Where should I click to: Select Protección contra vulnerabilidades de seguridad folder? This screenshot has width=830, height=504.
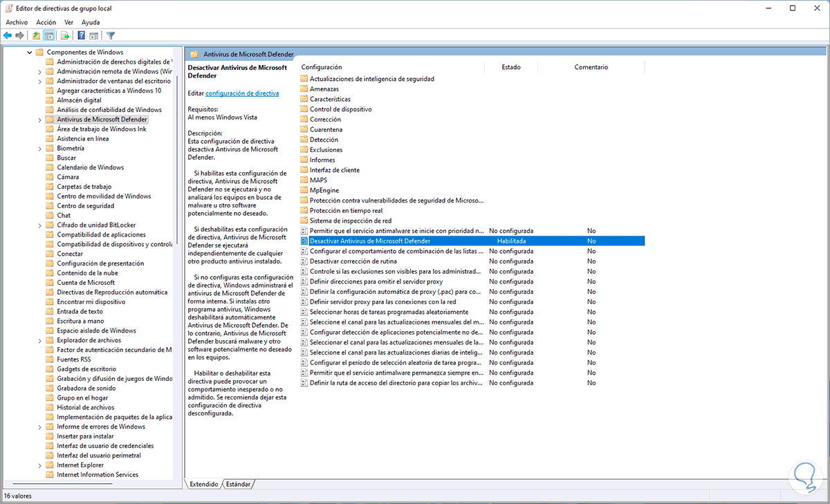click(396, 200)
